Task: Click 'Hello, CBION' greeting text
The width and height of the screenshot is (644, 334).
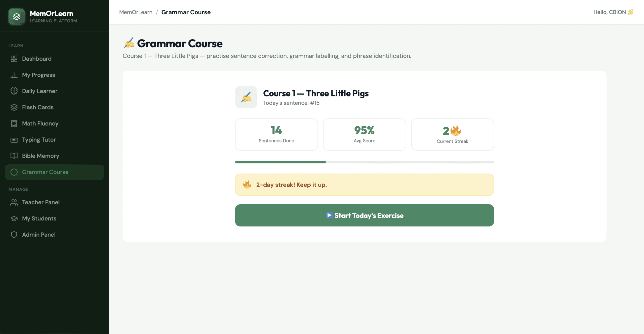Action: click(x=610, y=12)
